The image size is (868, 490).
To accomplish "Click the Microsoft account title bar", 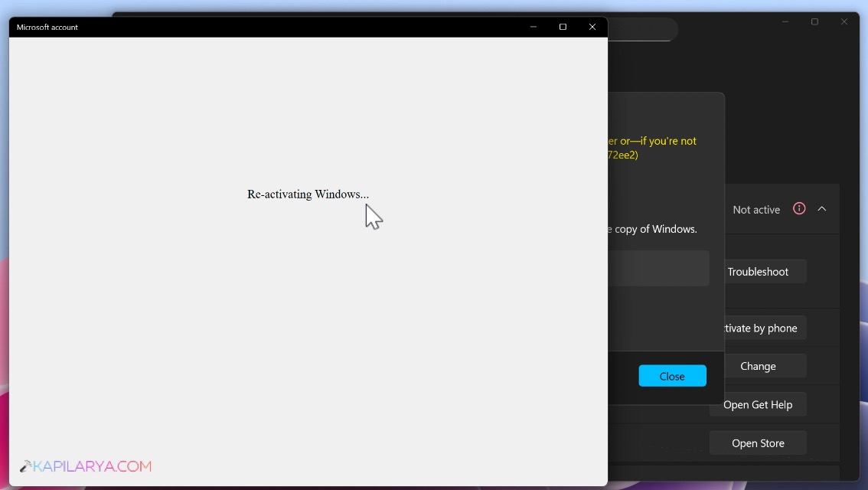I will (306, 27).
